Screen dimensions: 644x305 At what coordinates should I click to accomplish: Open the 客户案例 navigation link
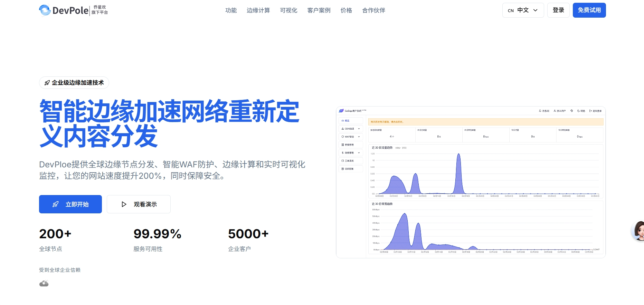coord(319,10)
